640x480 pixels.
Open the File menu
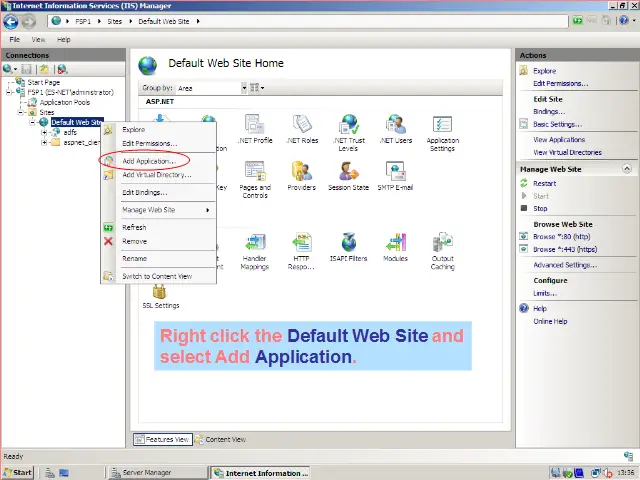[15, 40]
